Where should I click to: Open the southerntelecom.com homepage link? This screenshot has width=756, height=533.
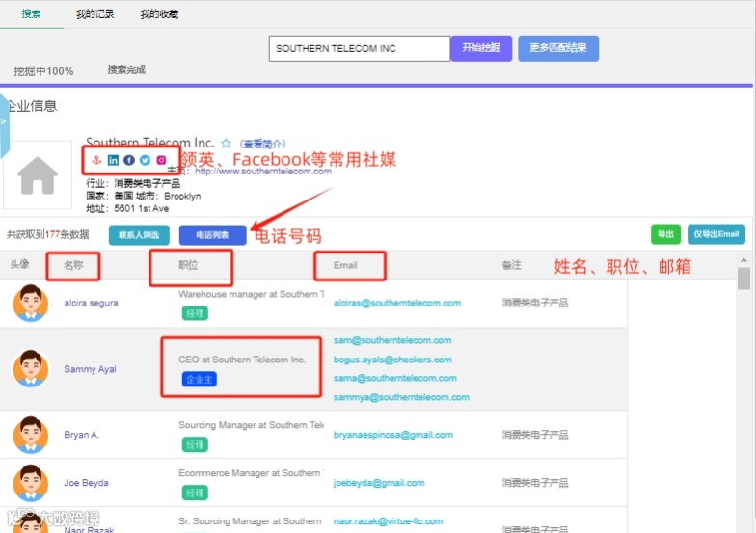[x=263, y=172]
